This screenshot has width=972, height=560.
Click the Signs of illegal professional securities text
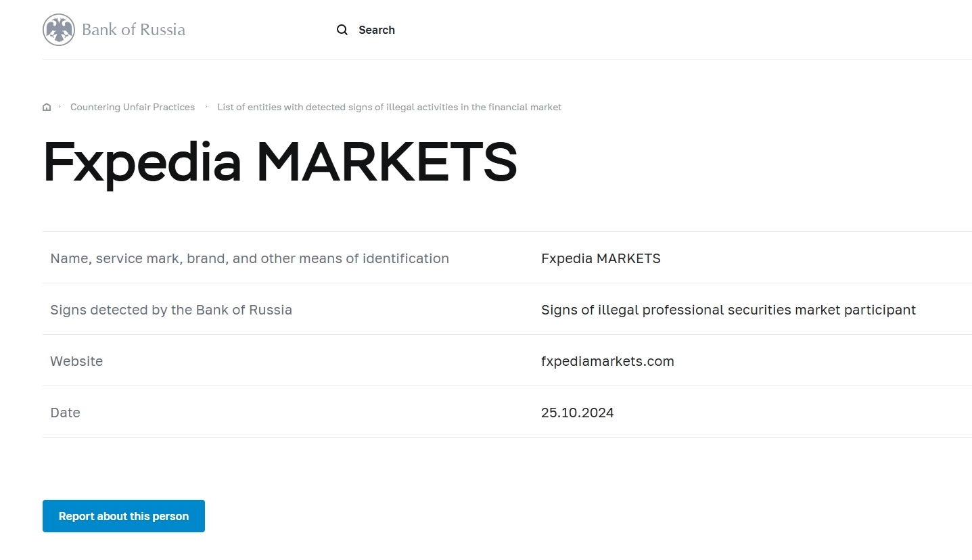[728, 310]
